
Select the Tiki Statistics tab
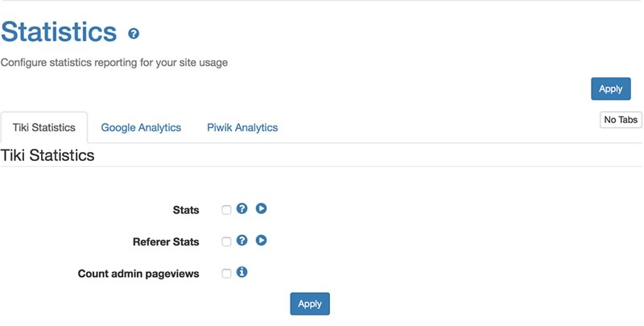click(44, 128)
